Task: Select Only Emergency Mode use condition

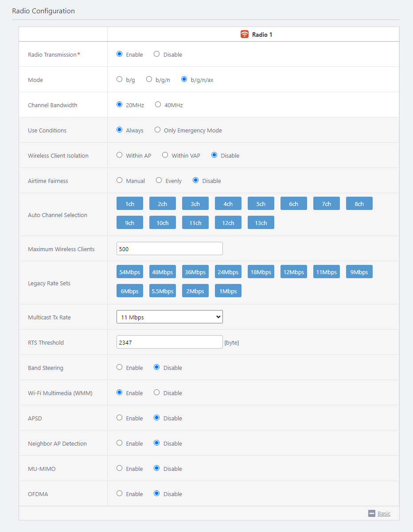Action: (158, 130)
